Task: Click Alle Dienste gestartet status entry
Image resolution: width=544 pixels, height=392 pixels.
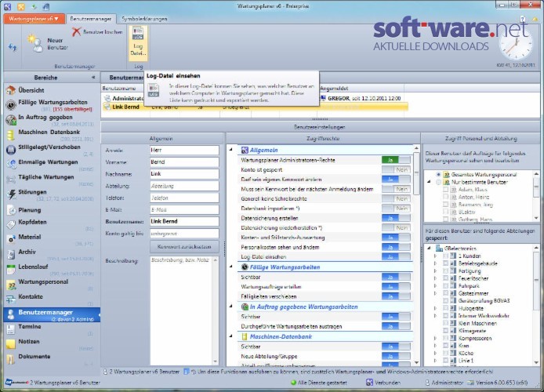Action: coord(319,383)
